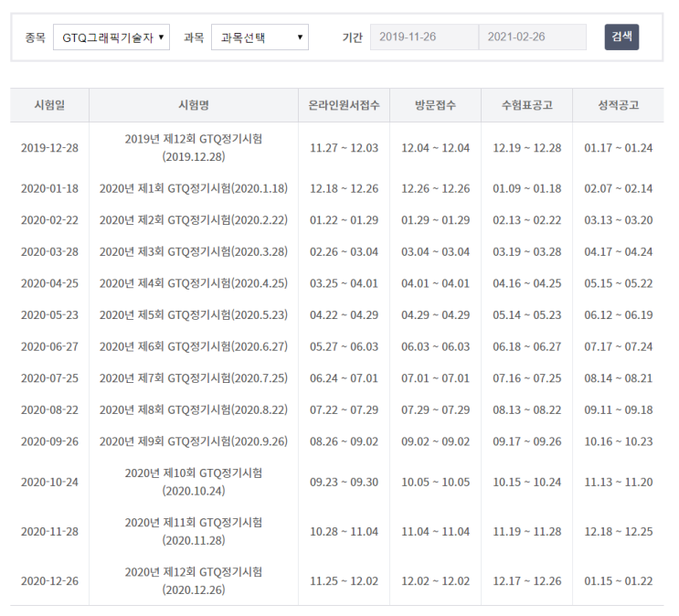Screen dimensions: 679x616
Task: Click score announcement 01.17 ~ 01.24
Action: click(619, 148)
